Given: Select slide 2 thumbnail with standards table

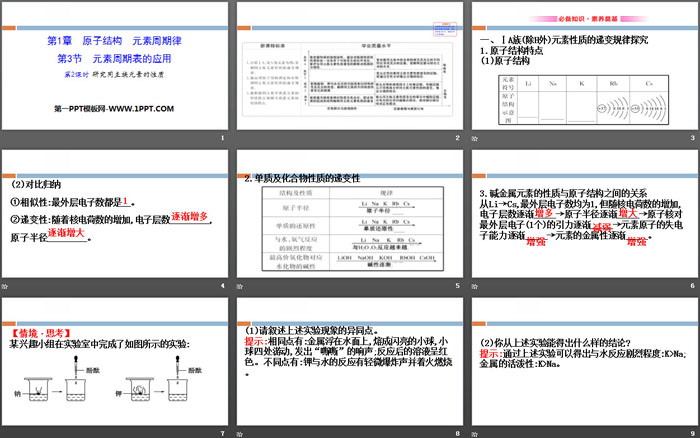Looking at the screenshot, I should (350, 66).
